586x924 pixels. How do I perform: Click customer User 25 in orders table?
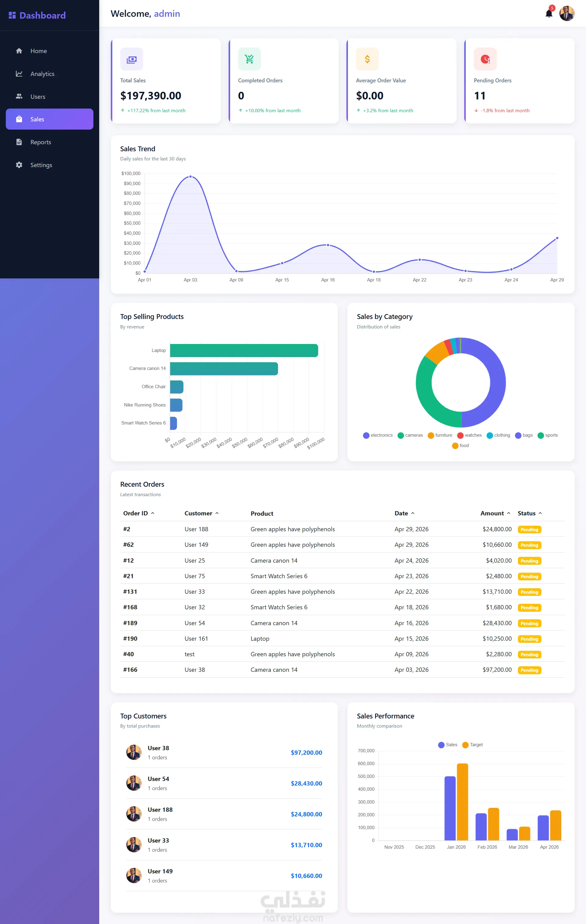click(194, 560)
